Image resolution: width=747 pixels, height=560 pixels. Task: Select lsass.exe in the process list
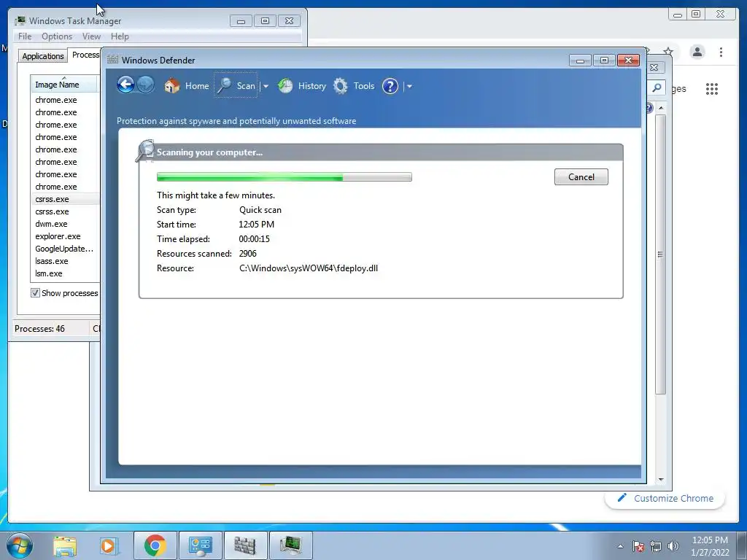(x=65, y=261)
